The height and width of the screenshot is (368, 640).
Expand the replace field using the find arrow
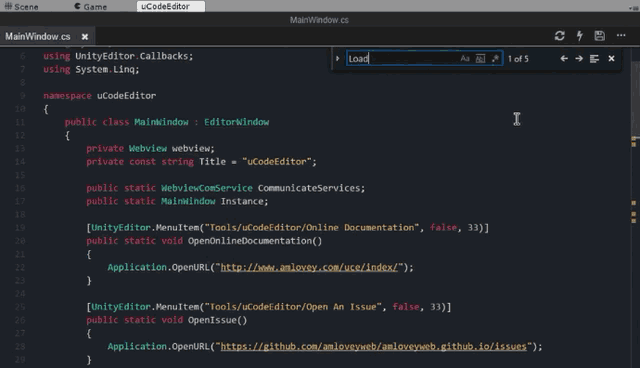[x=338, y=59]
